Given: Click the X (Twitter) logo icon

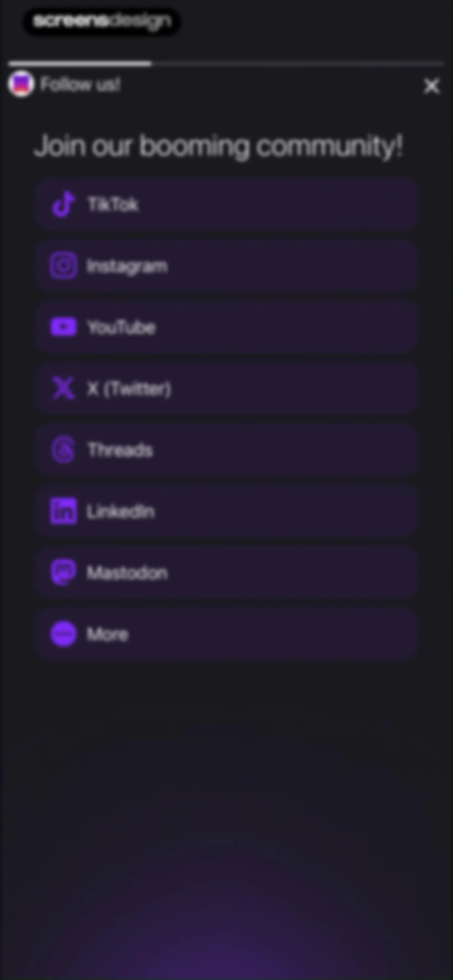Looking at the screenshot, I should [x=63, y=388].
